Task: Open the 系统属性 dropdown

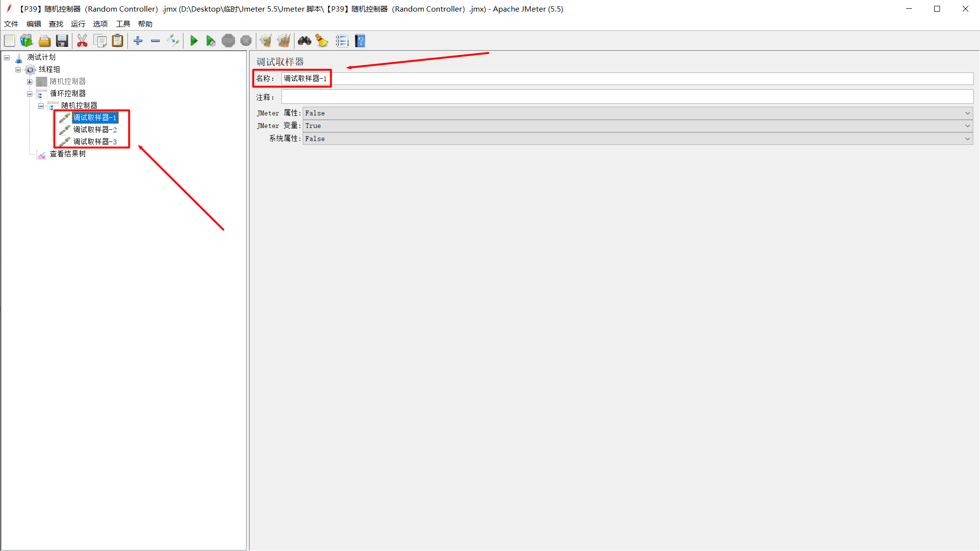Action: (637, 139)
